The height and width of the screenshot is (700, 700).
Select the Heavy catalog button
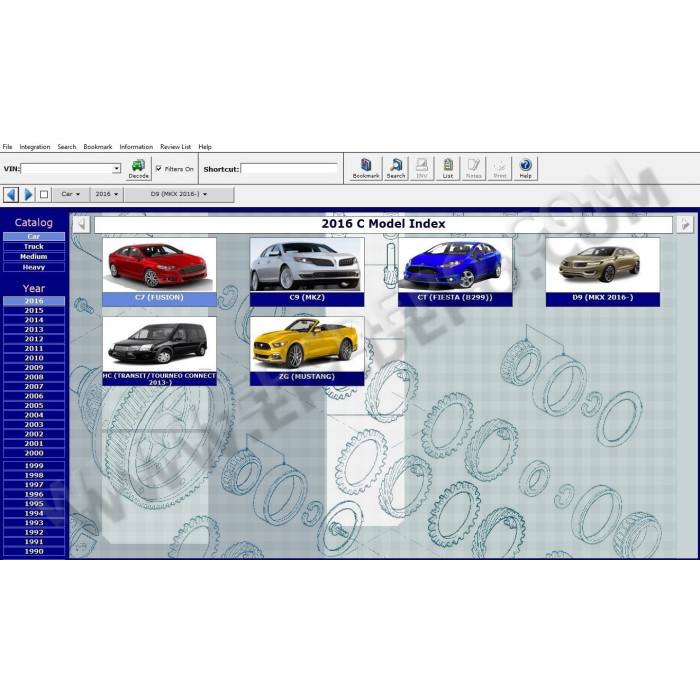[x=34, y=267]
